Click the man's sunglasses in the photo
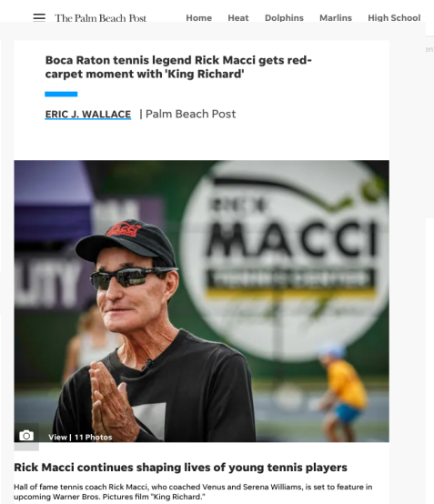 130,277
